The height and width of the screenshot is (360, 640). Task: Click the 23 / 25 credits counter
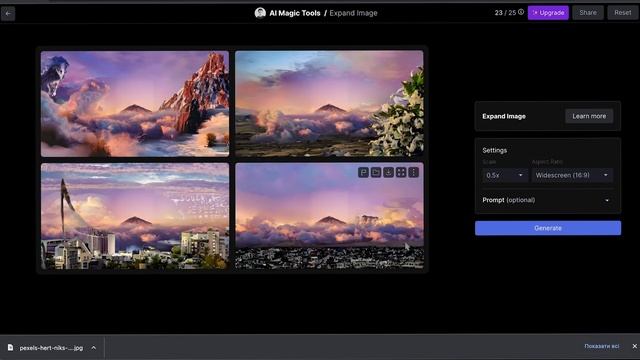[505, 13]
